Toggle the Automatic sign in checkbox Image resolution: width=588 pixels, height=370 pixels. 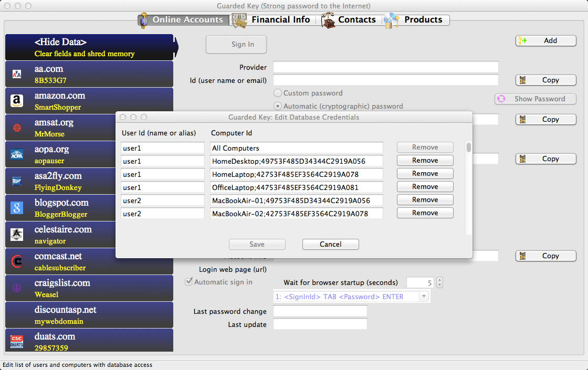(x=188, y=281)
